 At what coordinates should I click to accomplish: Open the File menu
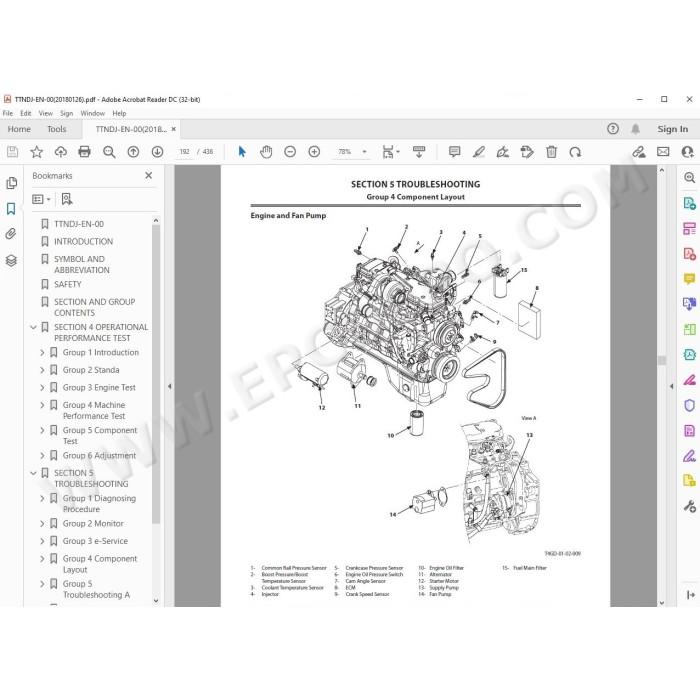point(8,113)
